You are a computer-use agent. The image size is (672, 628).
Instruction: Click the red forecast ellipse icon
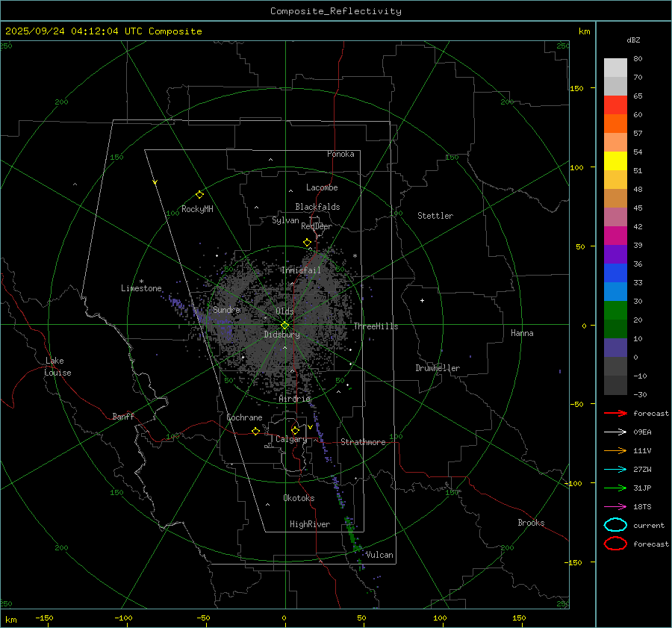615,544
